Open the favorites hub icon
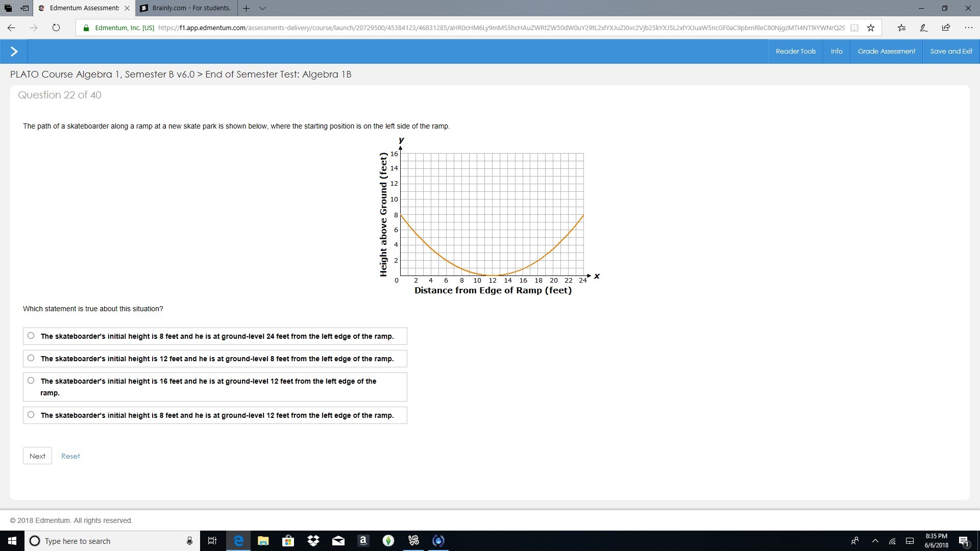Viewport: 980px width, 551px height. 901,28
